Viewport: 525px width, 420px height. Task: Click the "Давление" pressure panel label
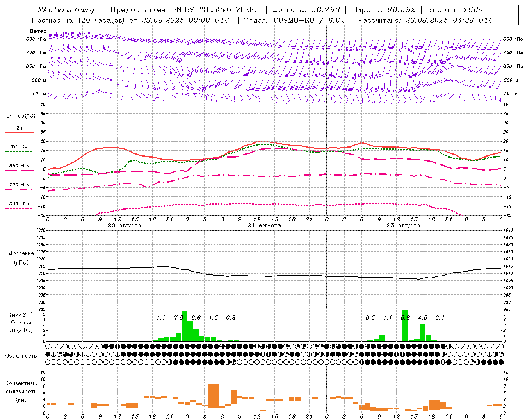21,253
